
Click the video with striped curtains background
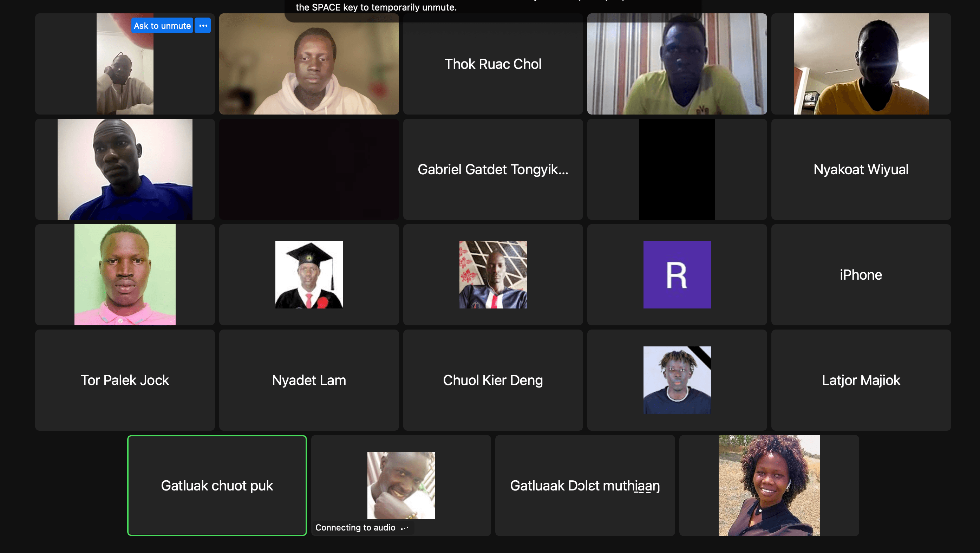(677, 64)
